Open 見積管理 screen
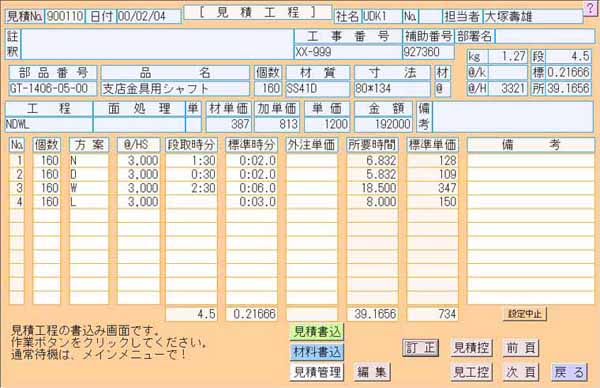Image resolution: width=600 pixels, height=388 pixels. 317,372
